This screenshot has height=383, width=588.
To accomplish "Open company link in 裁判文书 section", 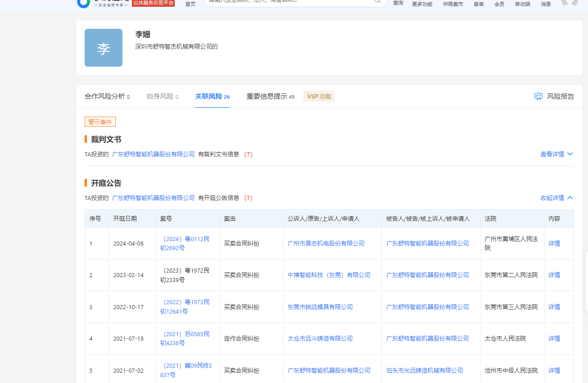I will coord(154,154).
